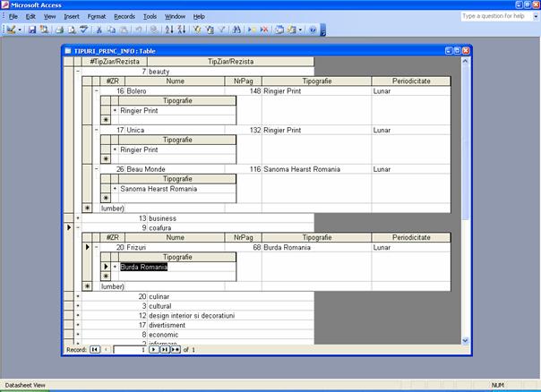Collapse the Bolero record subdatasheet

[x=98, y=90]
